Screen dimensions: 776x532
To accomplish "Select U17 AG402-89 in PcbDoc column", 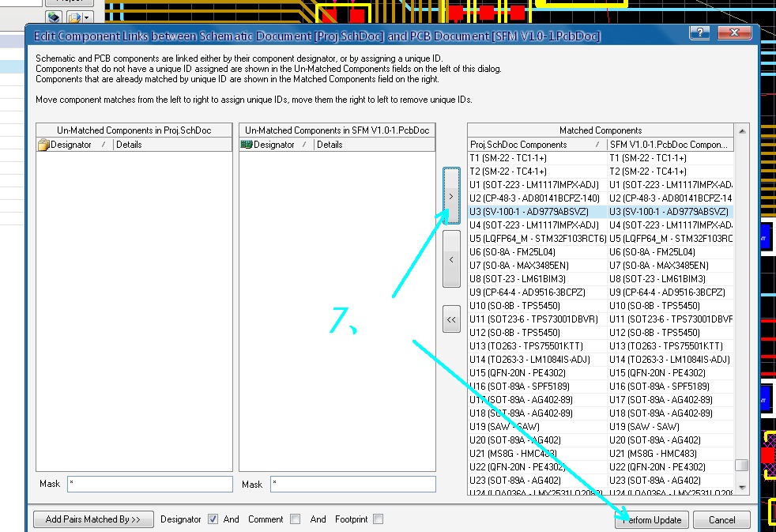I will pos(671,399).
